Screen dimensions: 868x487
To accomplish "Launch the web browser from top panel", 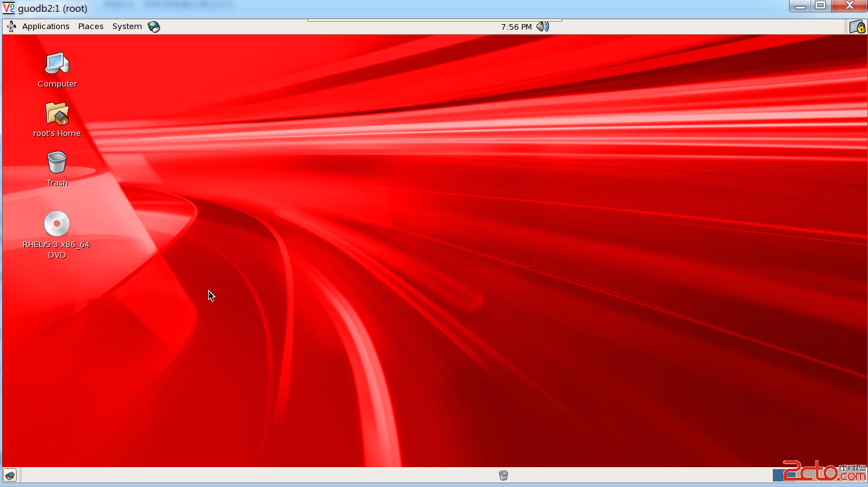I will (154, 27).
